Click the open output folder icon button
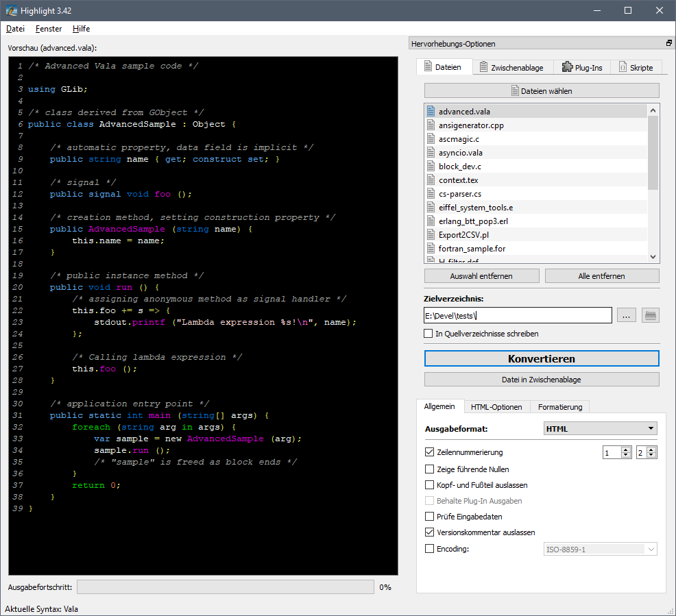Viewport: 676px width, 616px height. coord(650,316)
